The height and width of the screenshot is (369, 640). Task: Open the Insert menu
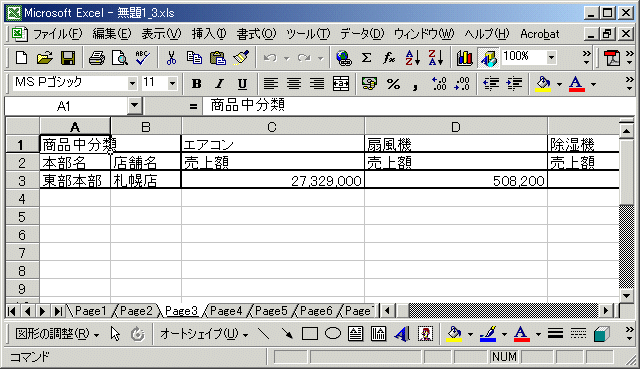pyautogui.click(x=209, y=34)
